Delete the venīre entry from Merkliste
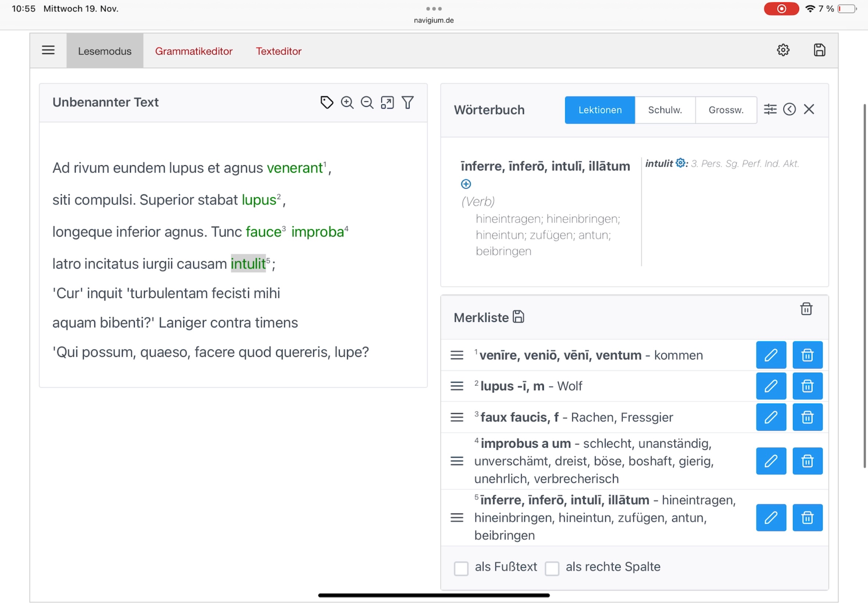The height and width of the screenshot is (603, 868). coord(808,355)
